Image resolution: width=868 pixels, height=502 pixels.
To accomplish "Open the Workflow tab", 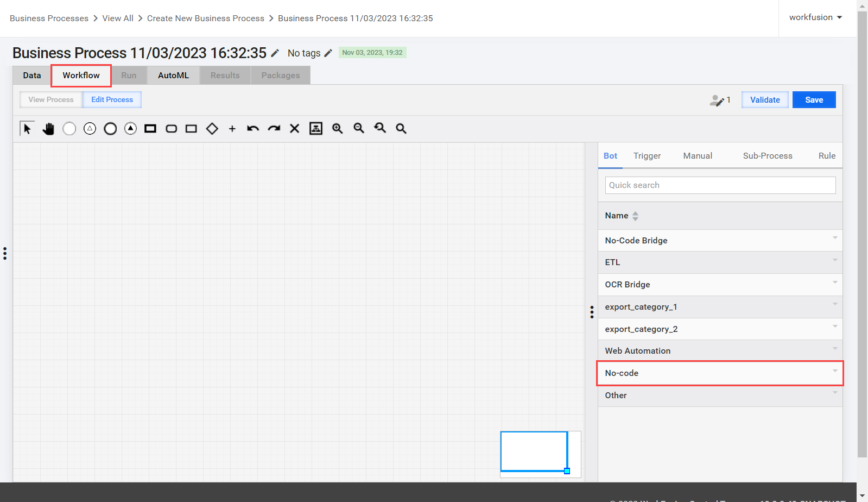I will point(81,76).
